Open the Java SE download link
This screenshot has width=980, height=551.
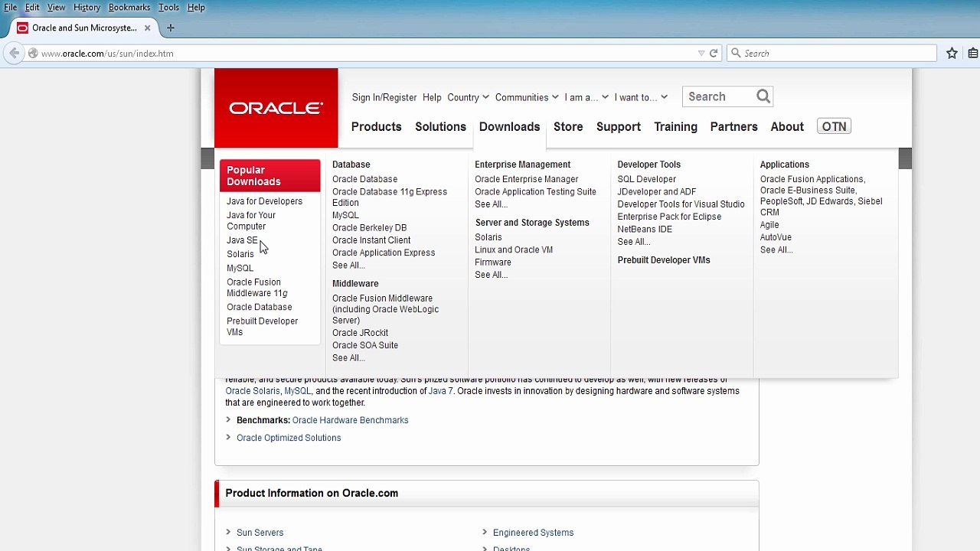pyautogui.click(x=242, y=240)
